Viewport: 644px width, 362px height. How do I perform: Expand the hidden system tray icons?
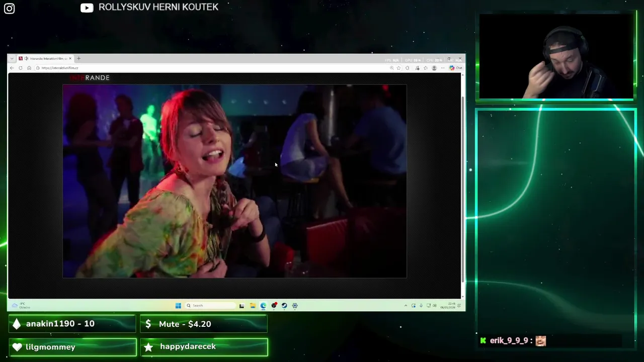pyautogui.click(x=406, y=305)
